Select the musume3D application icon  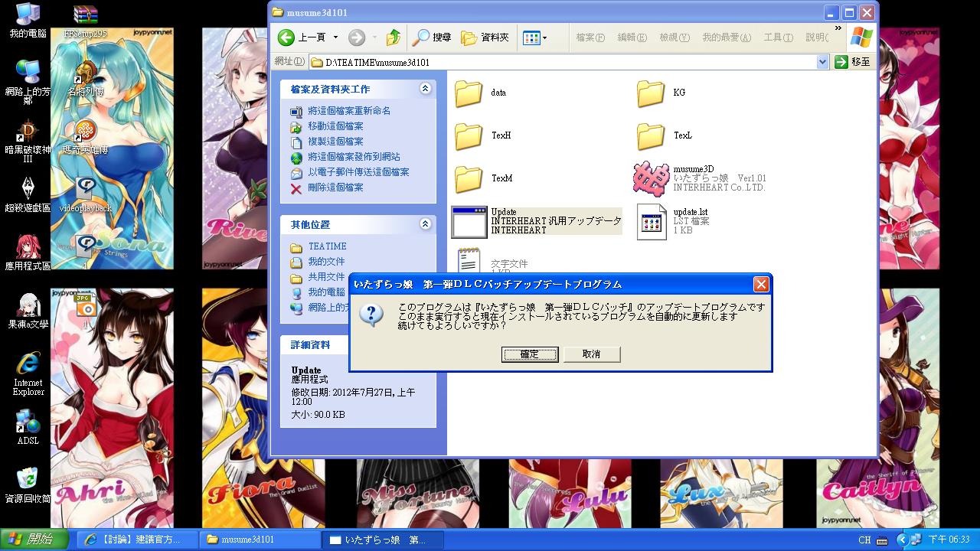click(x=652, y=178)
